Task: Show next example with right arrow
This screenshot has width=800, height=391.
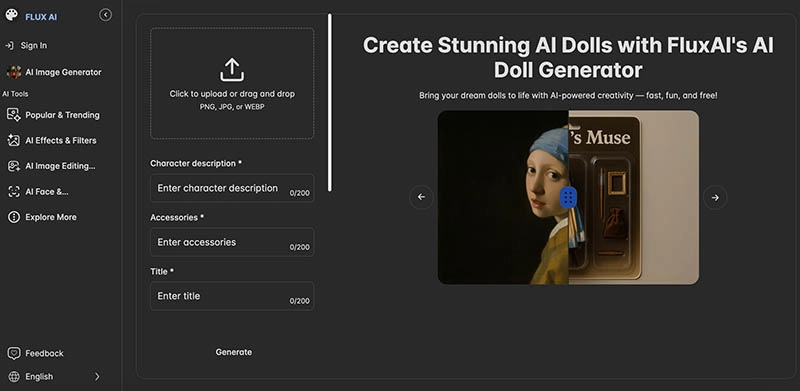Action: [x=715, y=198]
